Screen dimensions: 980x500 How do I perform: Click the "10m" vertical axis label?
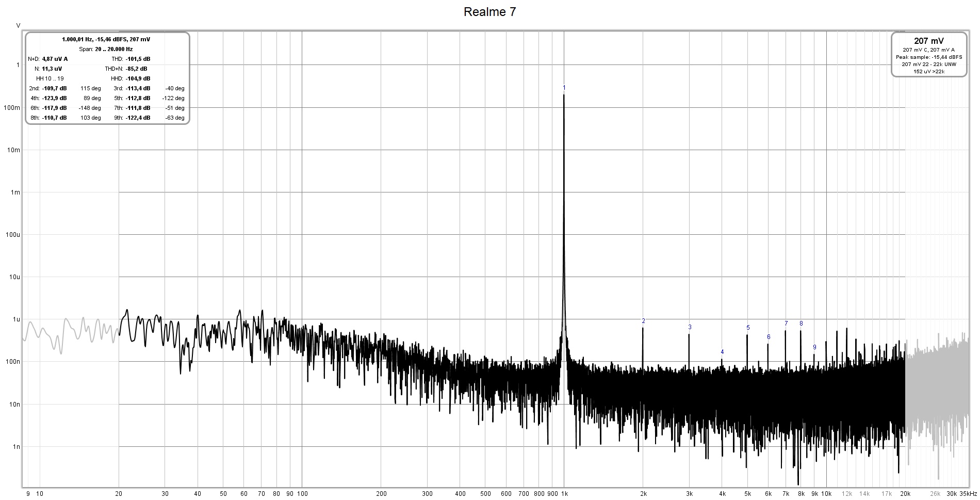[13, 150]
